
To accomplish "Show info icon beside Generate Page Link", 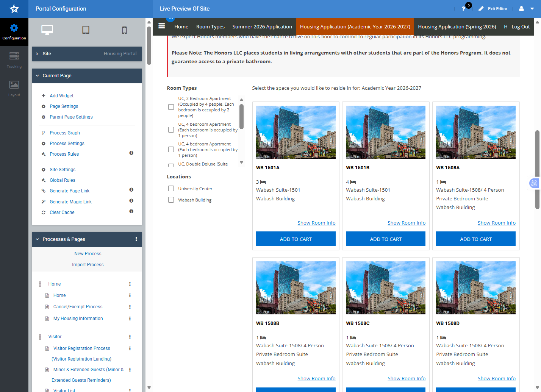I will (131, 190).
